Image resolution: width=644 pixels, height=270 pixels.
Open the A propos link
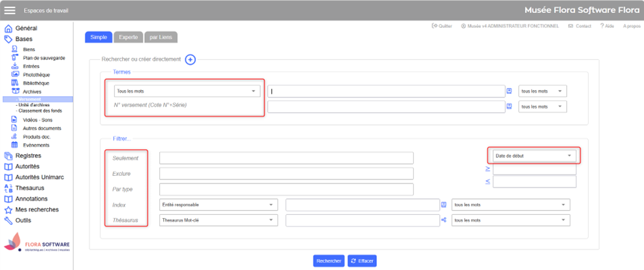(631, 26)
